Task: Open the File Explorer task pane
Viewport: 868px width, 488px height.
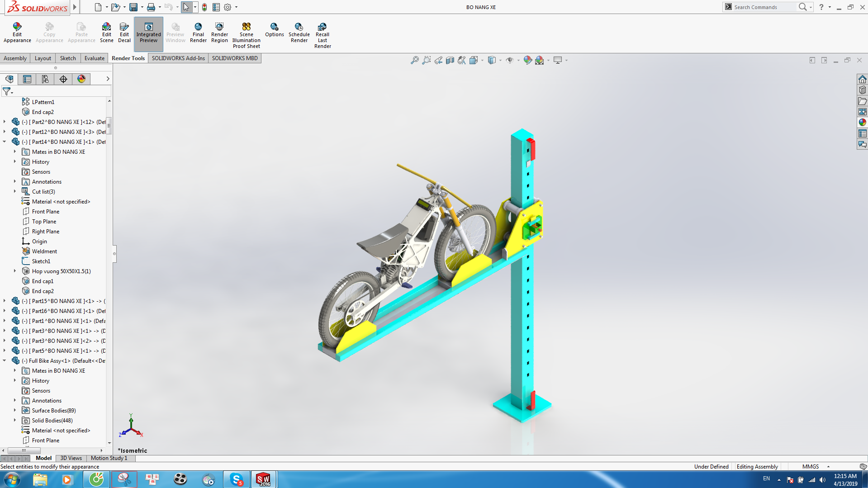Action: (863, 101)
